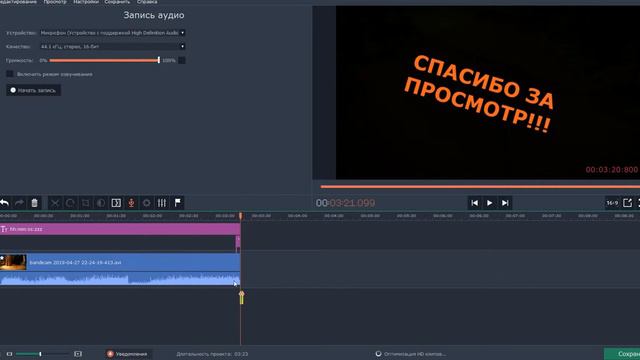Screen dimensions: 640x360
Task: Select the Bandicam video clip on the timeline
Action: pyautogui.click(x=120, y=262)
